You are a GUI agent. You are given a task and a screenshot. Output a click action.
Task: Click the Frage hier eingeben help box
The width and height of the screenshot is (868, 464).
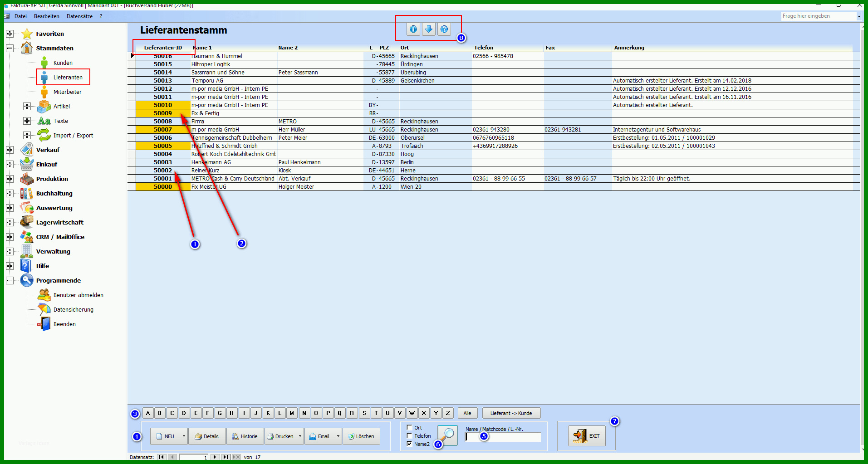pos(818,16)
